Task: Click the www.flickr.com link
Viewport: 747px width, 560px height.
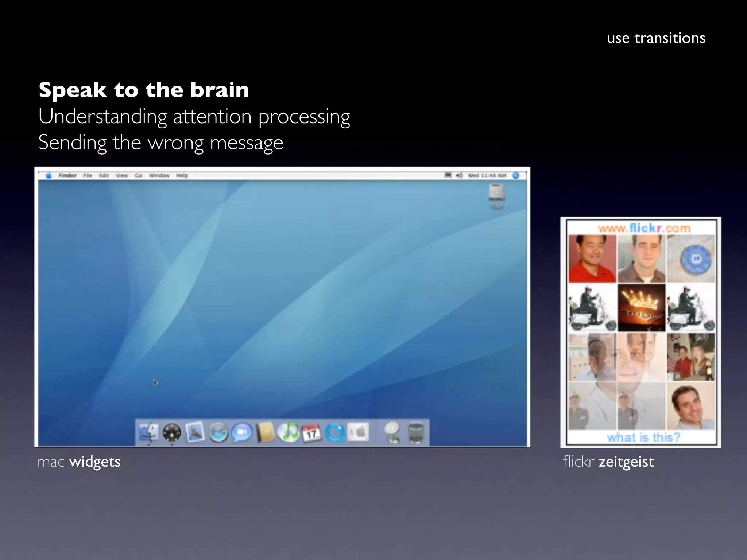Action: pos(644,228)
